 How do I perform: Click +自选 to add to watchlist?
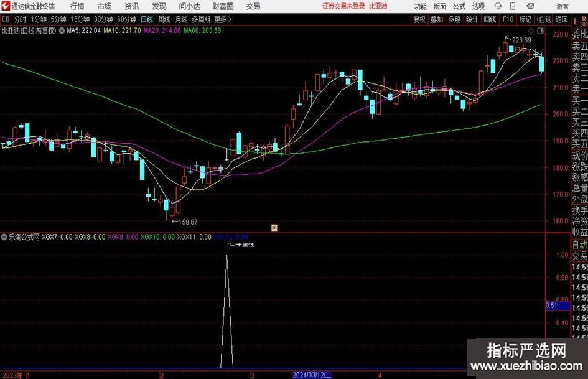(543, 19)
